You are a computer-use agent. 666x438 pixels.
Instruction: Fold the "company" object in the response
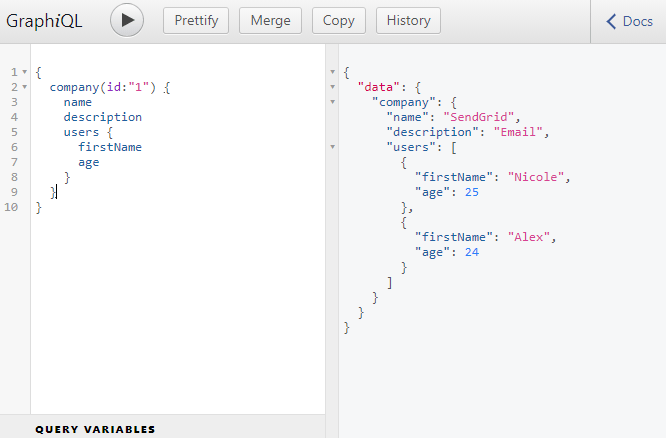coord(332,102)
